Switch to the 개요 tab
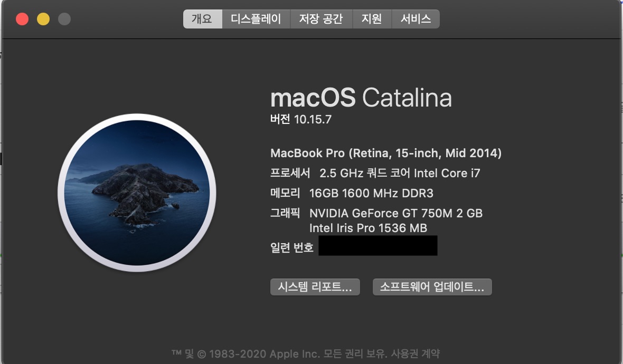Image resolution: width=623 pixels, height=364 pixels. [x=202, y=19]
